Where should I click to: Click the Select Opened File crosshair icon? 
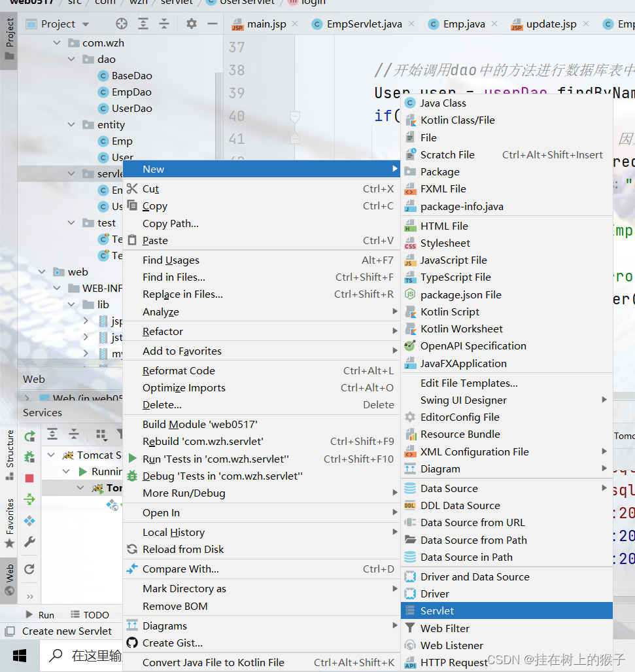click(122, 24)
